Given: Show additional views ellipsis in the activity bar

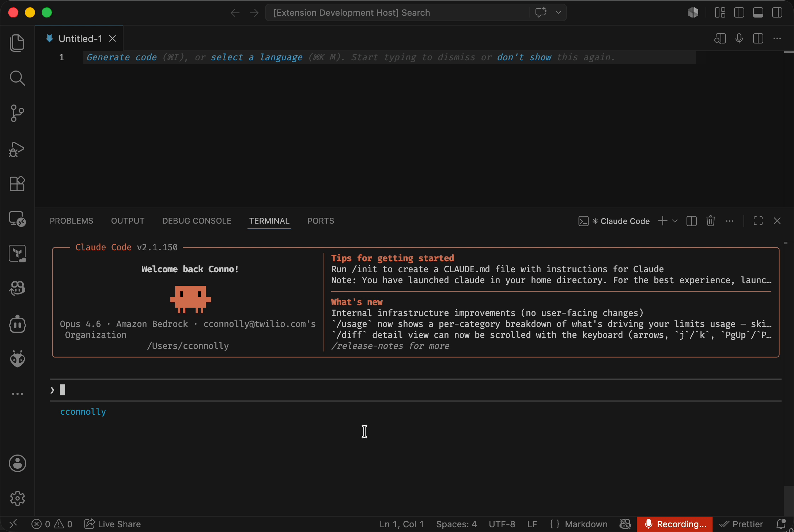Looking at the screenshot, I should tap(17, 394).
